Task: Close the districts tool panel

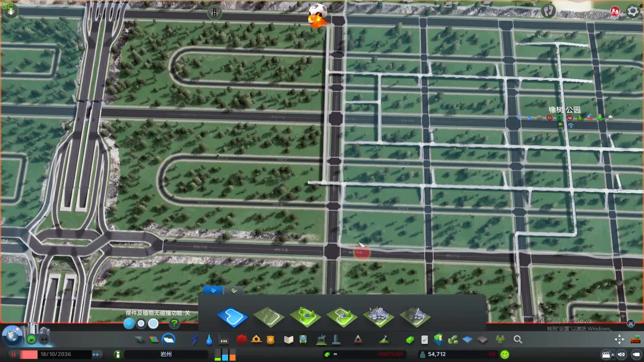Action: click(631, 323)
